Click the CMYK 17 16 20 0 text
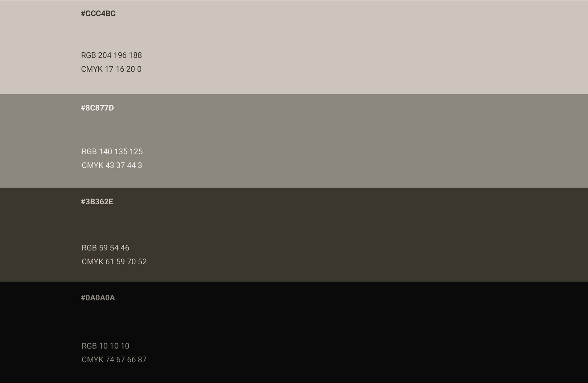Image resolution: width=588 pixels, height=383 pixels. 111,69
